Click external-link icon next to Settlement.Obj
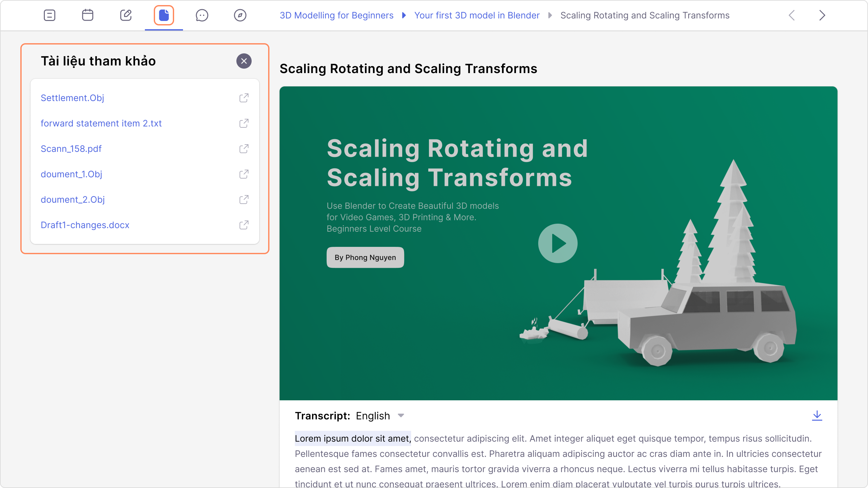This screenshot has width=868, height=488. [x=244, y=98]
